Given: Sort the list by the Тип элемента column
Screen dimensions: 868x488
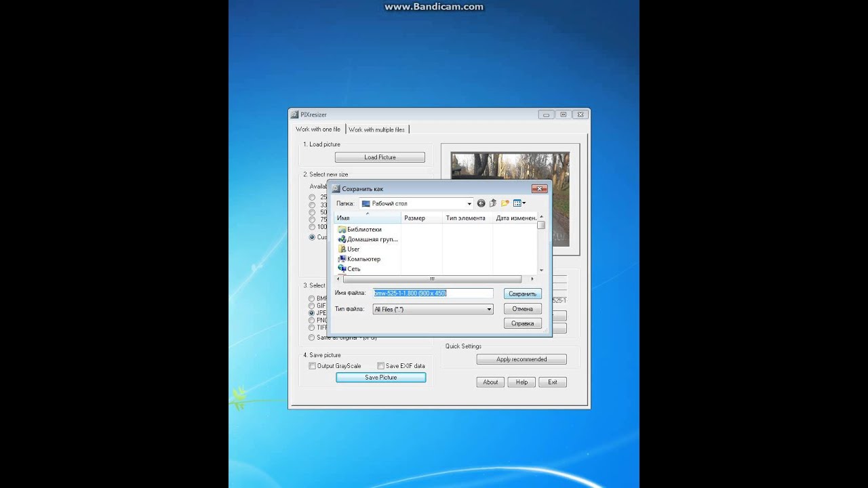Looking at the screenshot, I should [x=468, y=218].
